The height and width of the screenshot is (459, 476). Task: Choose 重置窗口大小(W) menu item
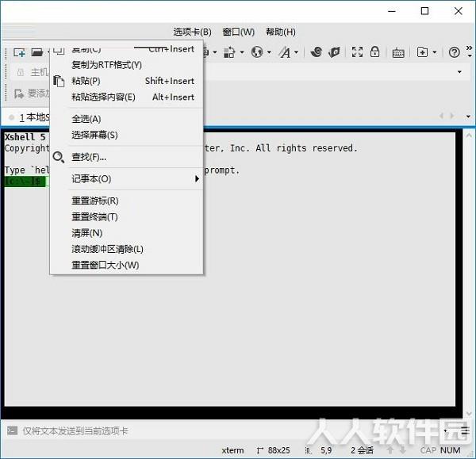(x=127, y=265)
